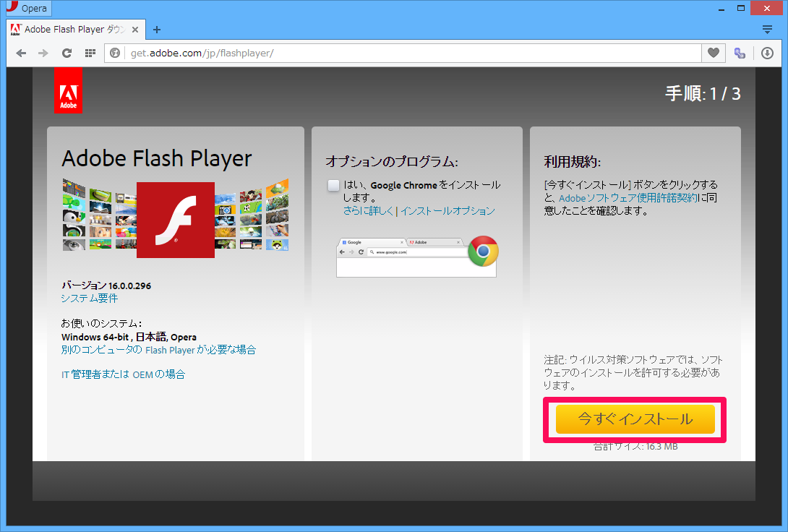
Task: Select the Adobe Flash Player tab
Action: [69, 30]
